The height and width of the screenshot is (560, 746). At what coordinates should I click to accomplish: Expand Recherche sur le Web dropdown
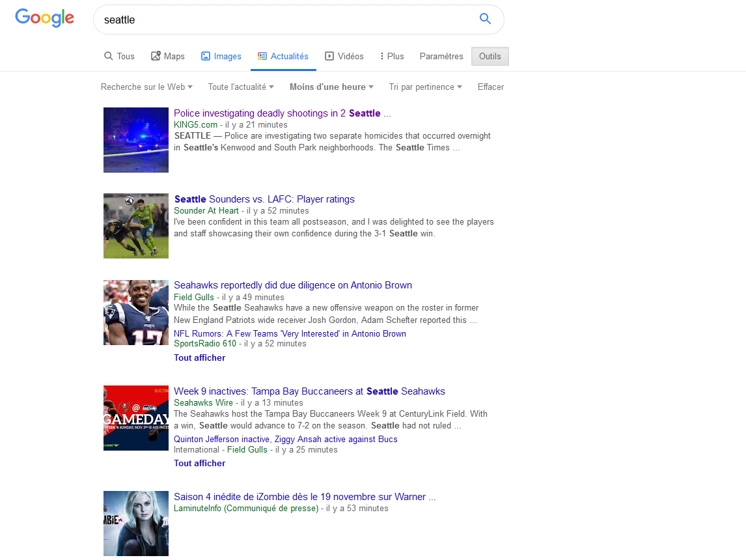146,87
